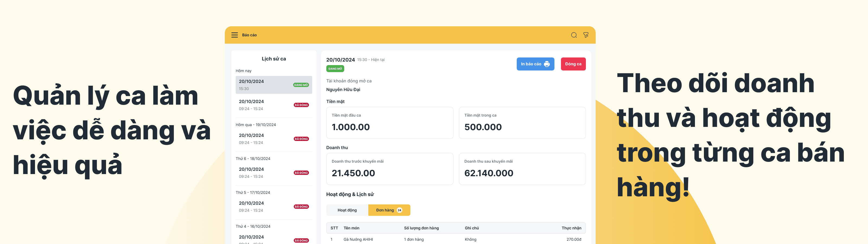Open the hamburger menu beside Báo cáo
The width and height of the screenshot is (868, 244).
point(235,35)
